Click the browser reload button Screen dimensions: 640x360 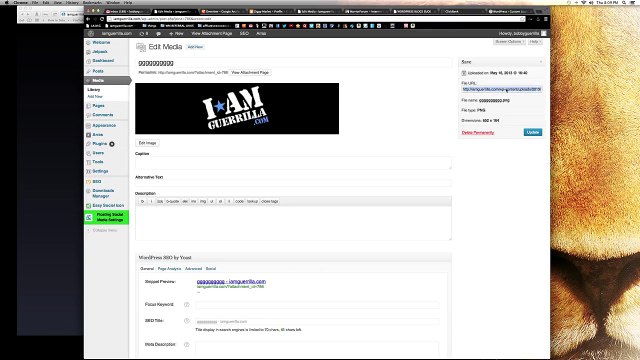(102, 19)
